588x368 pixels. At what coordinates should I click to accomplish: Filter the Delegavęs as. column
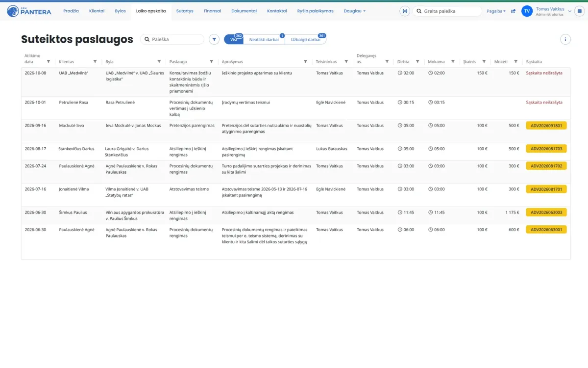(x=387, y=62)
